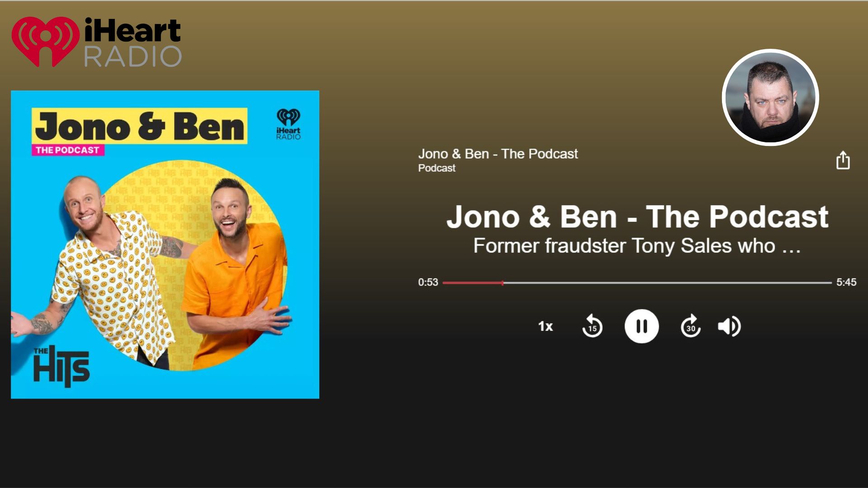Click the elapsed time 0:53
This screenshot has width=868, height=488.
tap(428, 282)
